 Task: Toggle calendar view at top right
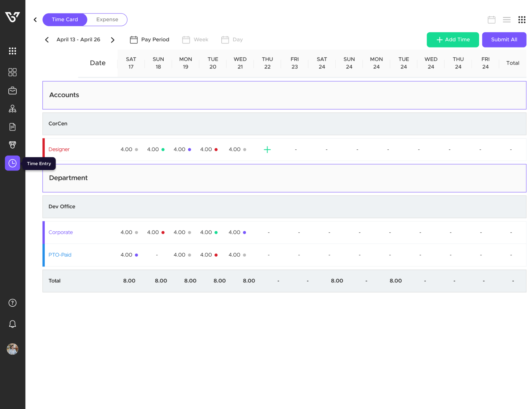(x=491, y=20)
